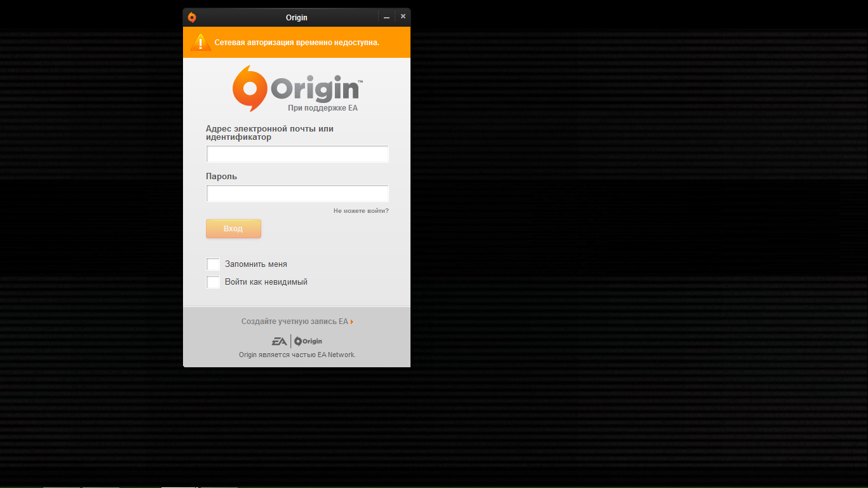Screen dimensions: 868x488
Task: Enable the 'Войти как невидимый' checkbox
Action: click(213, 281)
